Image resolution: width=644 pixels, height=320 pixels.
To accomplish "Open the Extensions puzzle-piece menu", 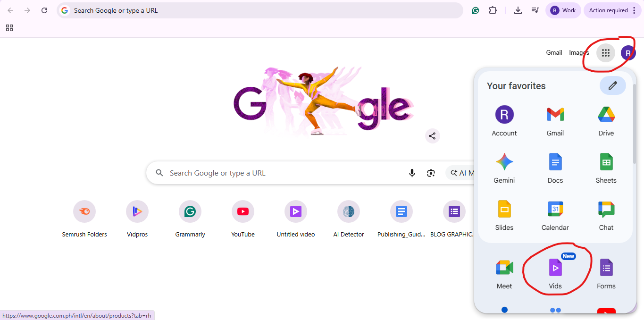I will (493, 10).
